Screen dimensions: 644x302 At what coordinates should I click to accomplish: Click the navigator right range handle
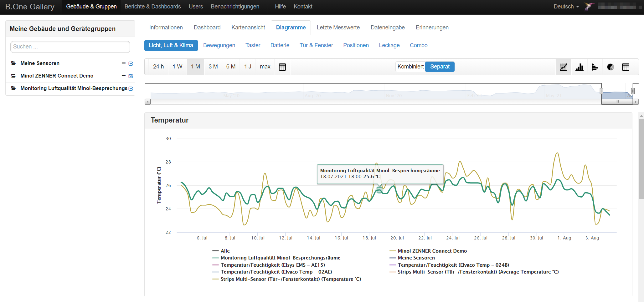click(x=633, y=91)
